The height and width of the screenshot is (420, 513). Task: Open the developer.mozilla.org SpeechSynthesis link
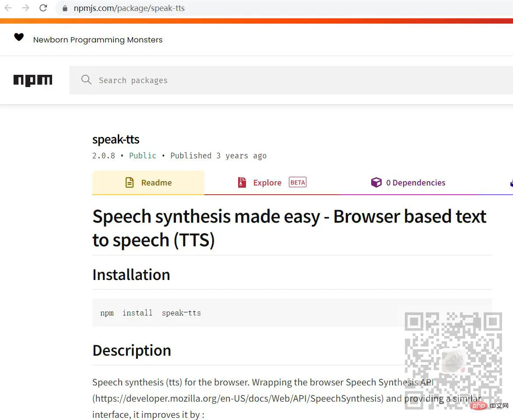[238, 399]
